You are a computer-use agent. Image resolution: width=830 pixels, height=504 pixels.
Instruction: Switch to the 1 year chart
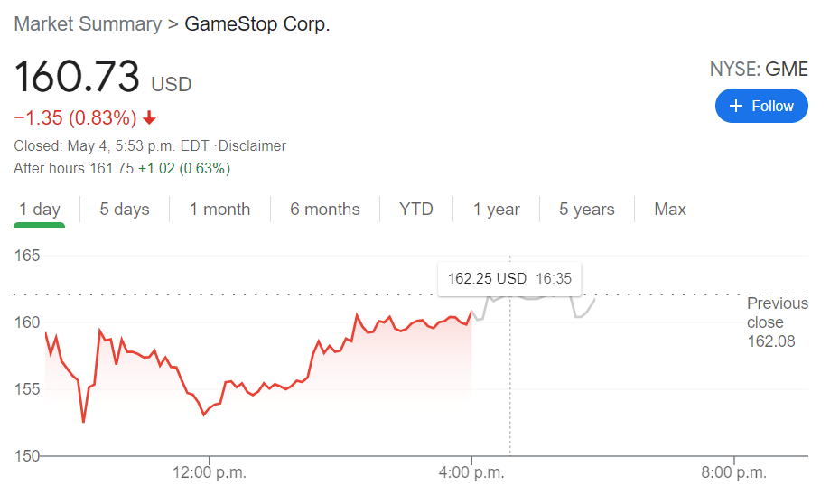tap(497, 210)
